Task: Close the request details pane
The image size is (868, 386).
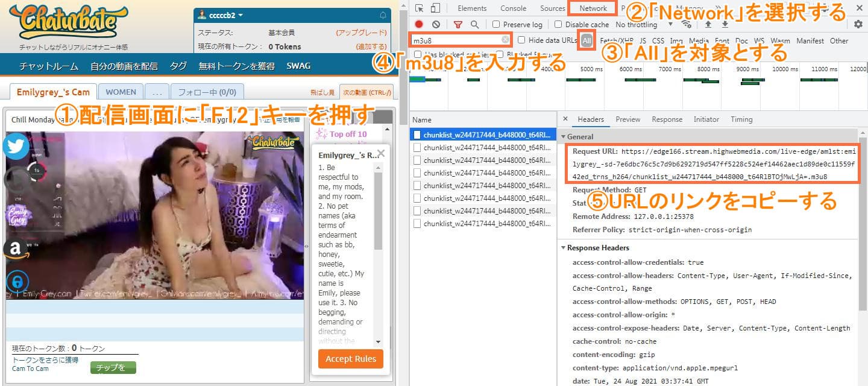Action: coord(565,119)
